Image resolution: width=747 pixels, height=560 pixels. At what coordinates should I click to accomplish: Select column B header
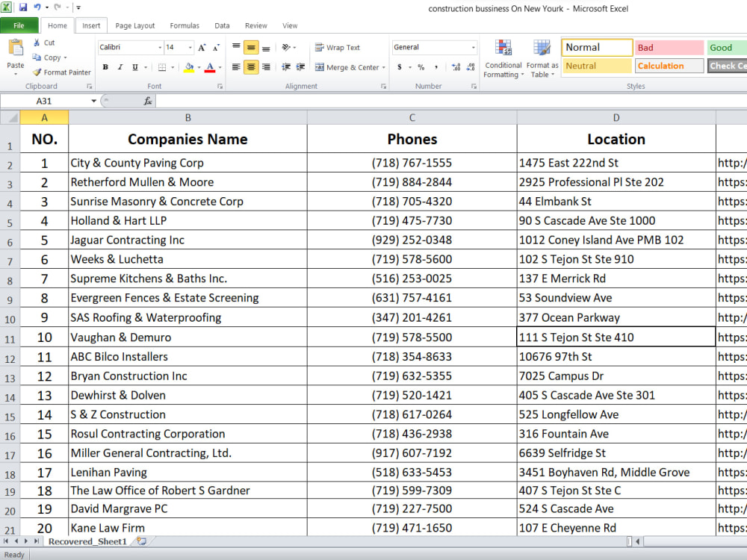pyautogui.click(x=188, y=118)
